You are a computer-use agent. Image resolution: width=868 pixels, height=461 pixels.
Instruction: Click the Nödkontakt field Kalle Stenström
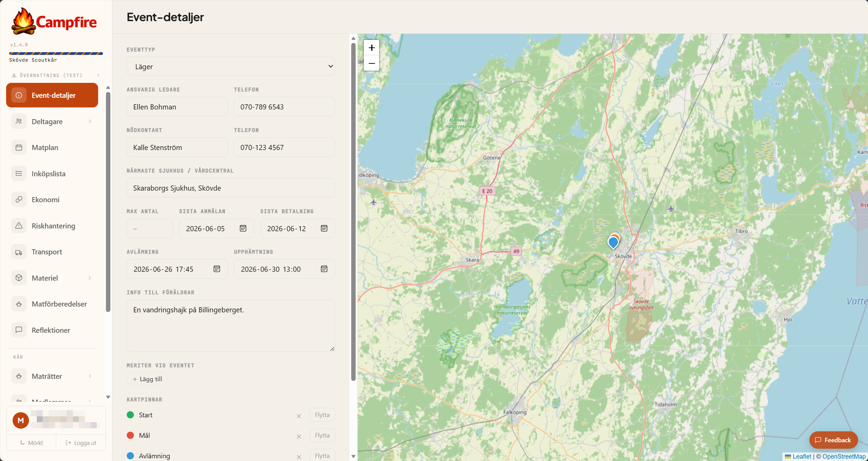(177, 147)
